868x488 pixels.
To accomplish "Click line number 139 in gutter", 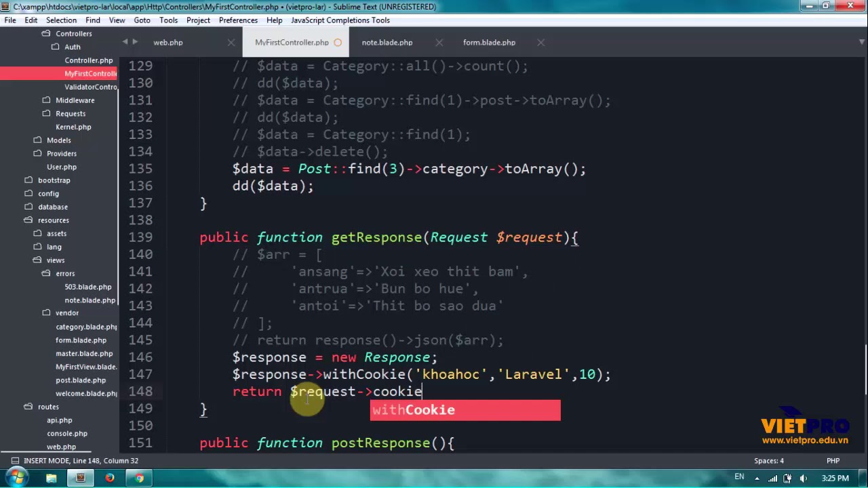I will tap(140, 237).
